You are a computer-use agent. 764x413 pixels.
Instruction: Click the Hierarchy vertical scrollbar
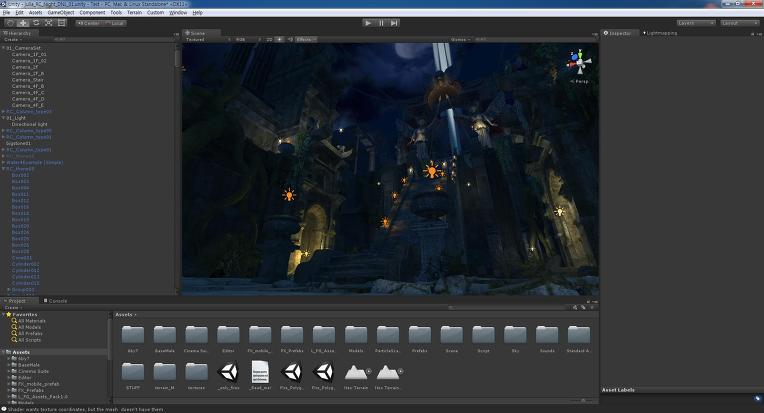[x=177, y=58]
